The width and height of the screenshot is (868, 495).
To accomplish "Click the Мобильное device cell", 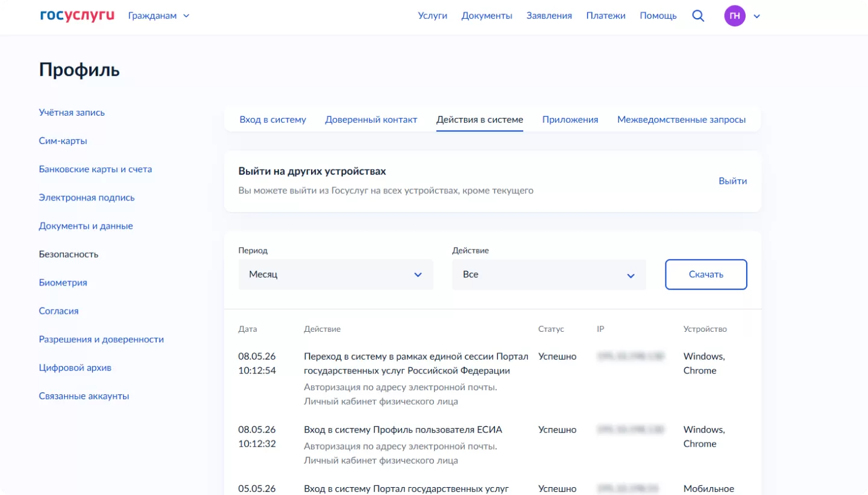I will [x=709, y=488].
